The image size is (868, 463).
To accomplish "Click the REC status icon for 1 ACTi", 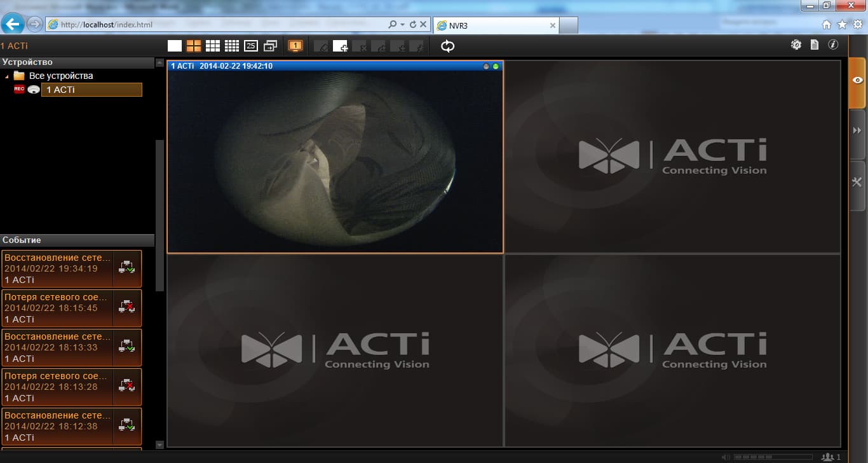I will [x=19, y=90].
